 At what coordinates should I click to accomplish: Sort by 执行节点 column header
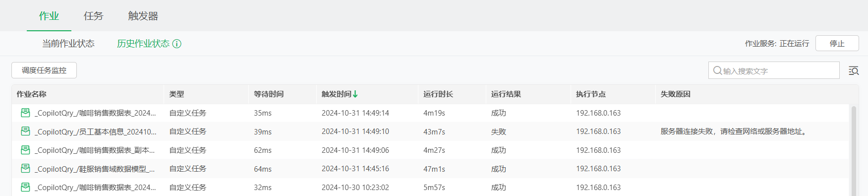[591, 94]
